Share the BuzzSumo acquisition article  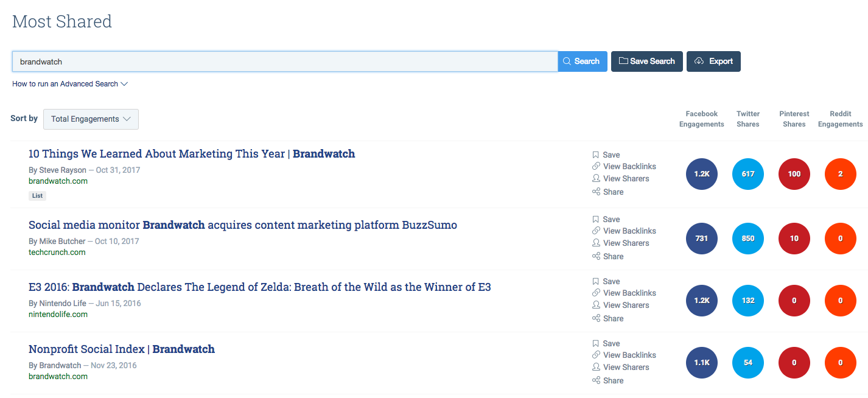(x=612, y=256)
